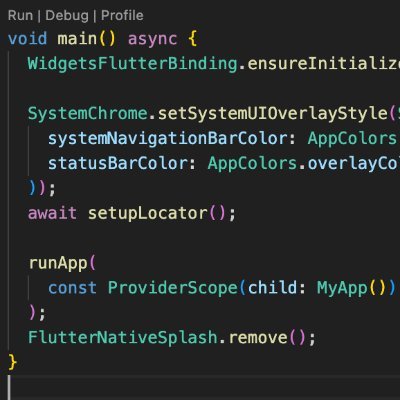Click 'systemNavigationBarColor' parameter name

(167, 139)
